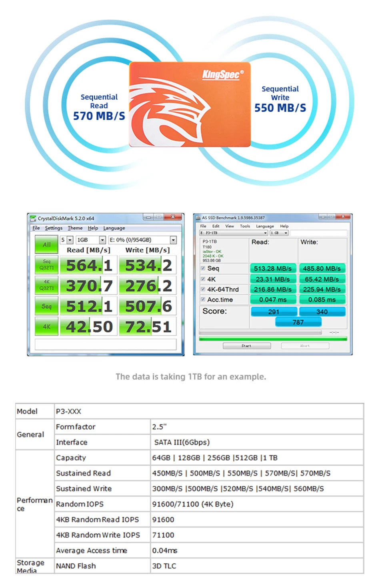380x588 pixels.
Task: Click the 570 MB/S sequential read label
Action: point(99,116)
